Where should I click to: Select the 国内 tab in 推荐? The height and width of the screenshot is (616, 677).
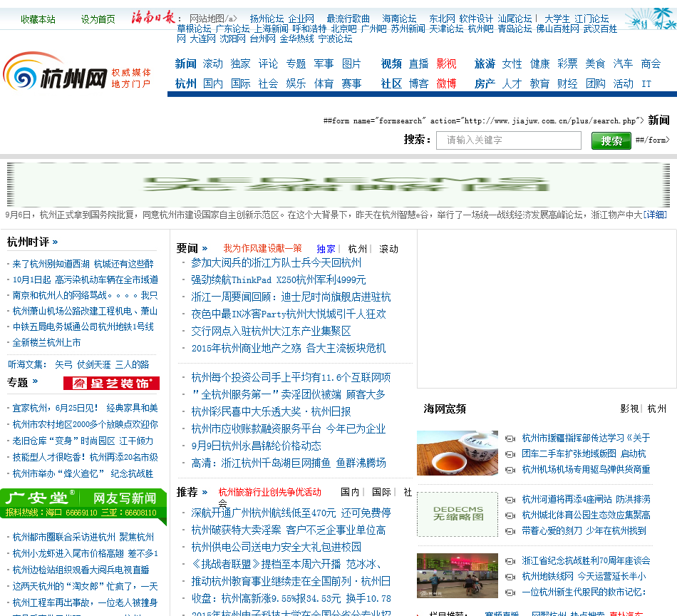coord(350,492)
